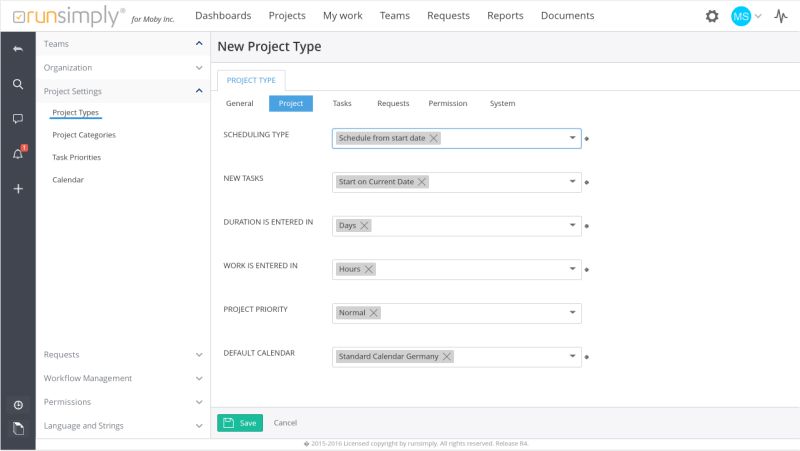Click inside the Default Calendar field
This screenshot has width=800, height=451.
(x=457, y=357)
